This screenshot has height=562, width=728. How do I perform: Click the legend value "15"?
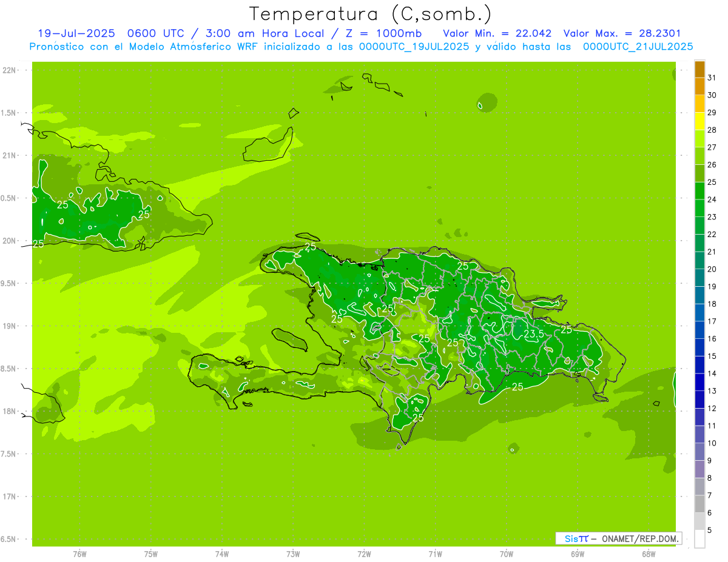point(712,356)
